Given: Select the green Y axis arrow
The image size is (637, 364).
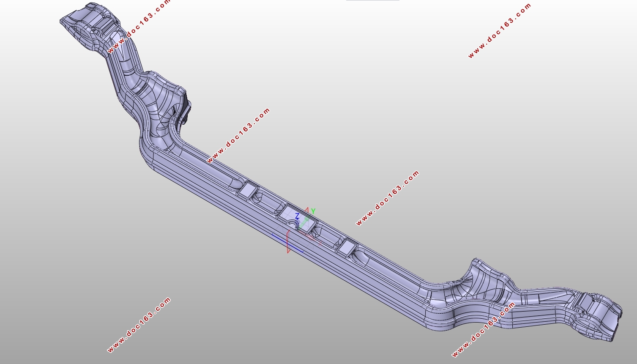Looking at the screenshot, I should coord(303,224).
